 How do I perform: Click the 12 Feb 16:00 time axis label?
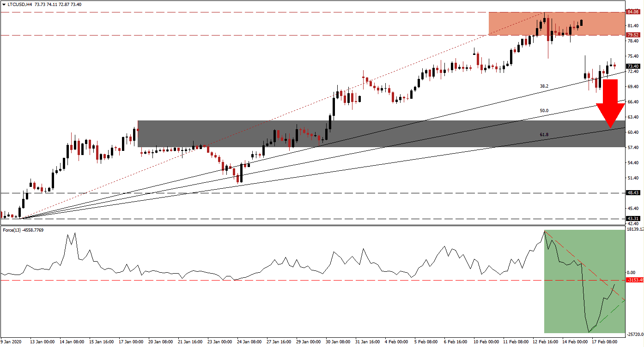545,342
